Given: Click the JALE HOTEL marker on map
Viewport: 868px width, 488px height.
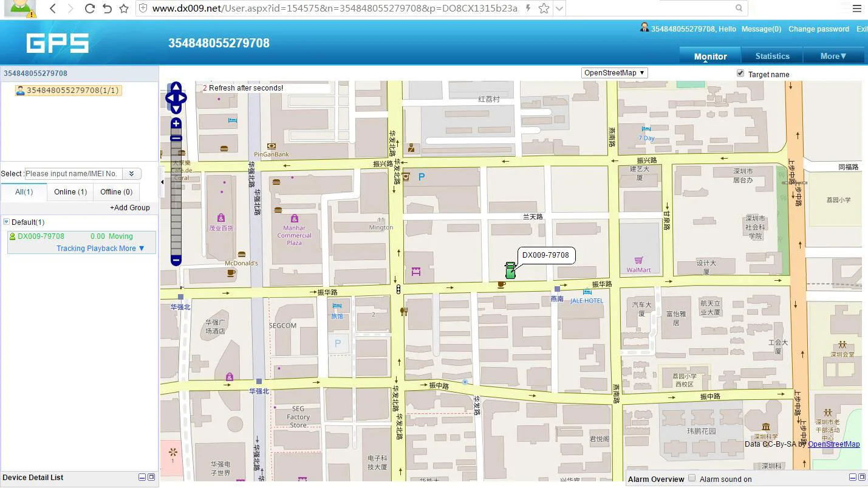Looking at the screenshot, I should click(587, 292).
